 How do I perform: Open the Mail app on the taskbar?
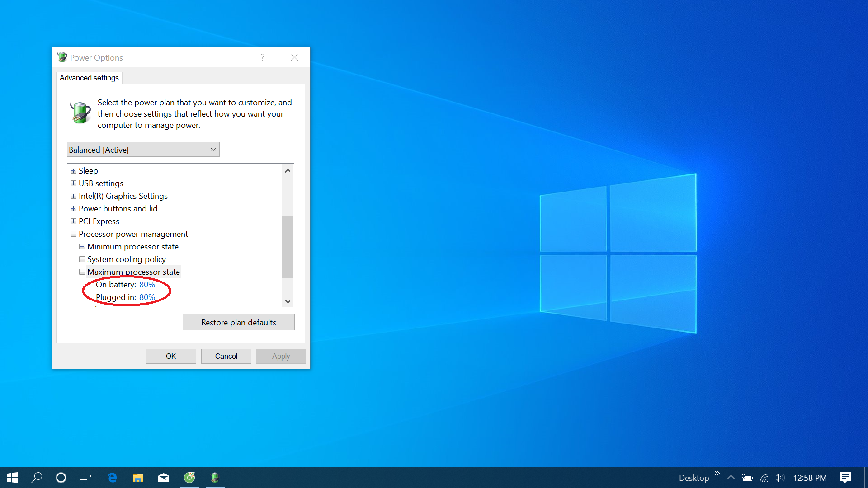click(x=164, y=478)
